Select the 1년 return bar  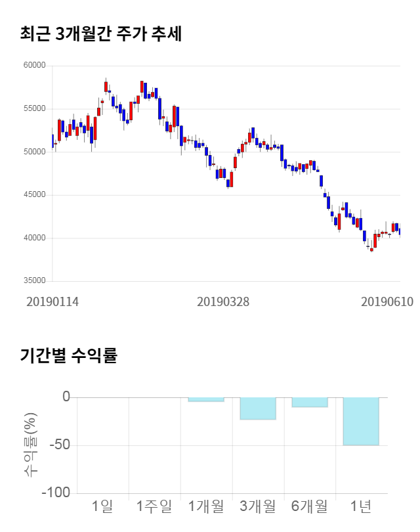pyautogui.click(x=361, y=421)
